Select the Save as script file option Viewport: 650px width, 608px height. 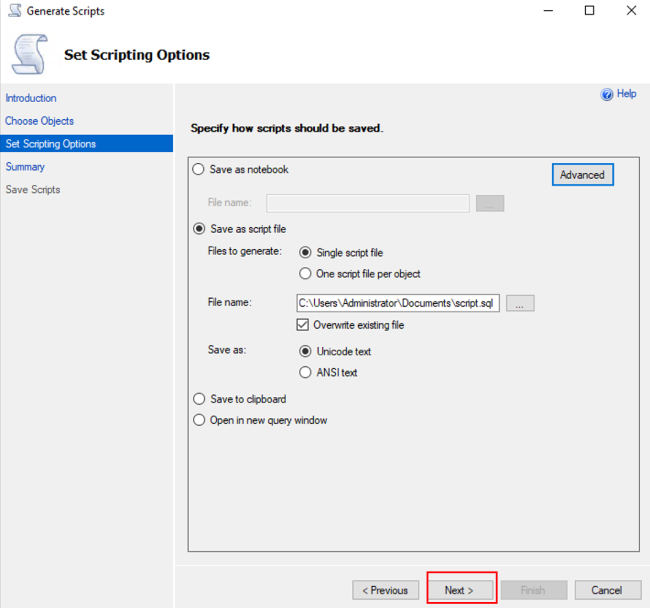[199, 229]
